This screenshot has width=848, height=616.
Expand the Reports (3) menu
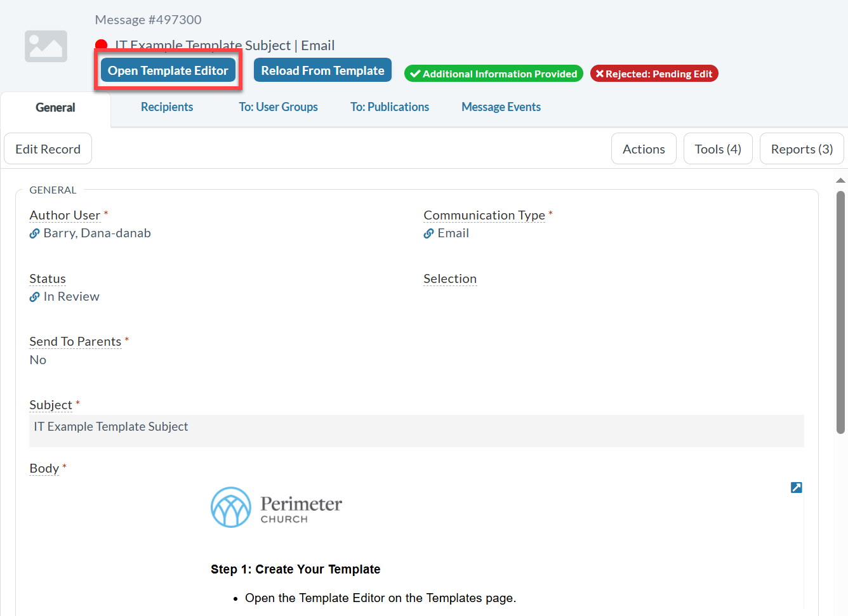801,149
